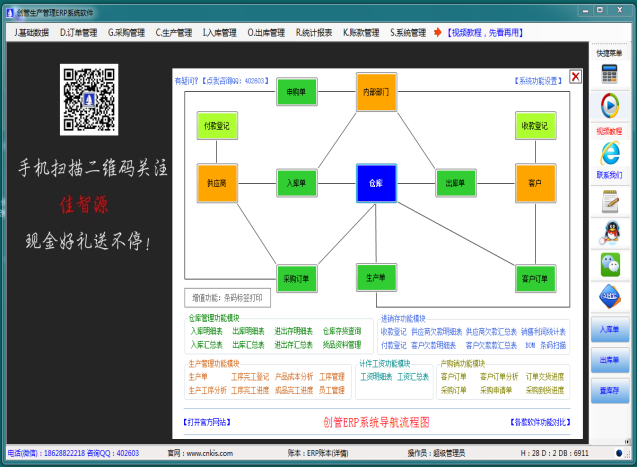Click the blue diamond icon in sidebar
Image resolution: width=637 pixels, height=467 pixels.
point(608,296)
